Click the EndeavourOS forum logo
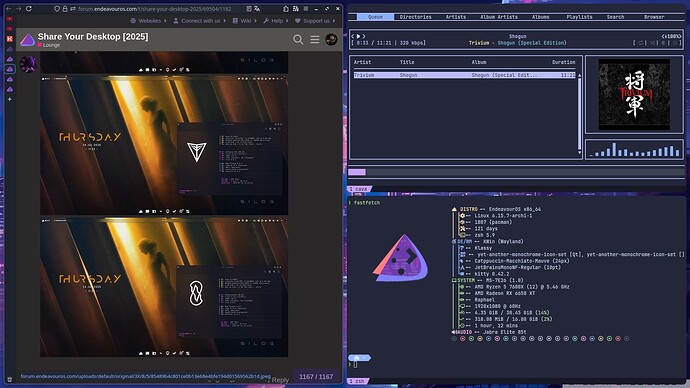Viewport: 690px width, 388px height. click(x=27, y=40)
